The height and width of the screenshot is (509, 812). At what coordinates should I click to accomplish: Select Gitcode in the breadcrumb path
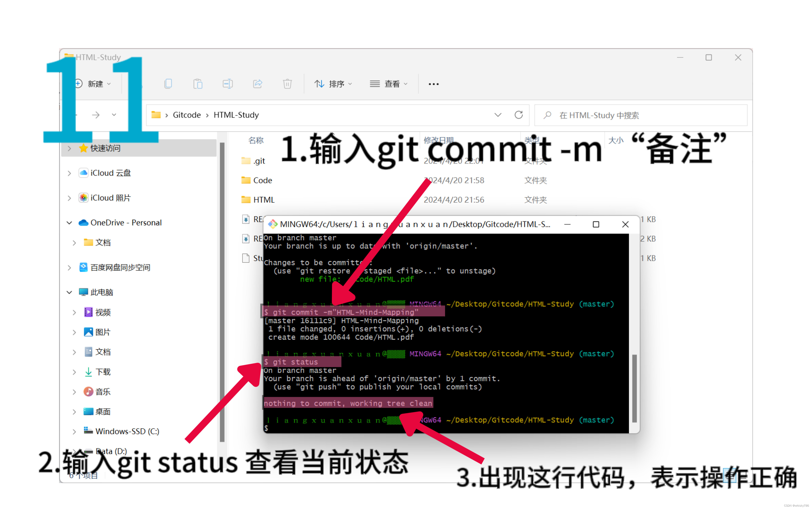(x=187, y=115)
